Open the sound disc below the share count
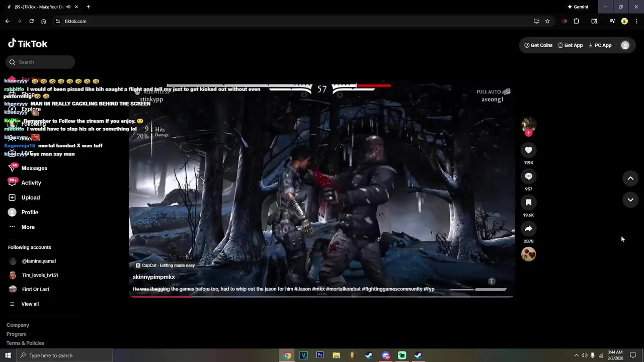Viewport: 644px width, 362px height. (x=528, y=254)
